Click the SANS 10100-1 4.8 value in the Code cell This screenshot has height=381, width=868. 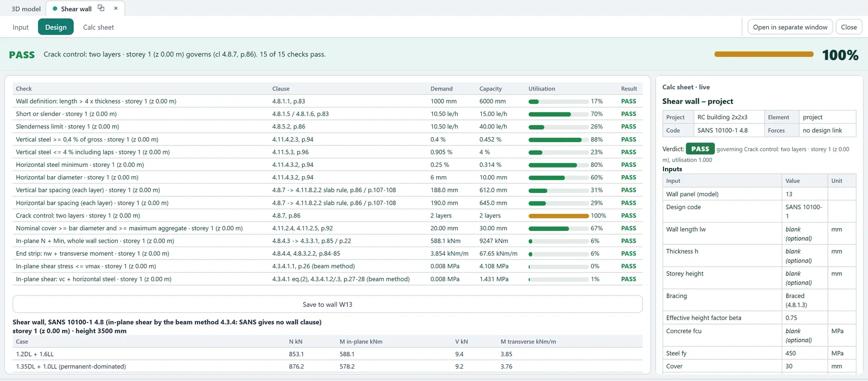click(x=729, y=131)
